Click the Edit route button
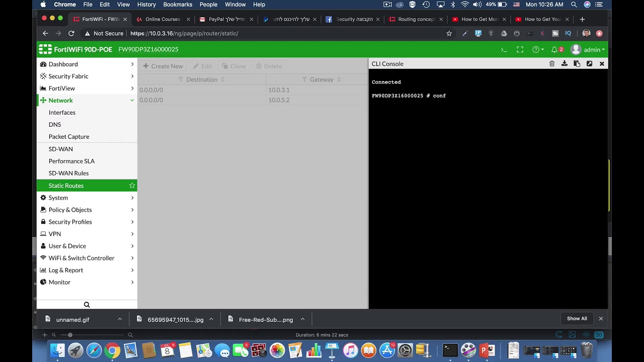 [x=202, y=66]
